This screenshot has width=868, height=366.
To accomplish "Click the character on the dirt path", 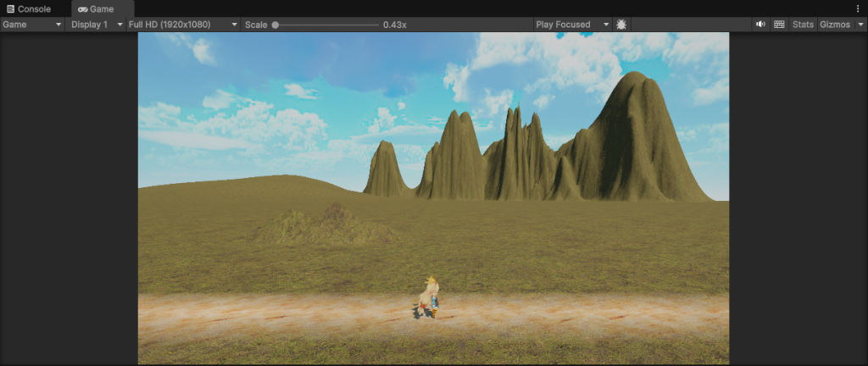I will 429,298.
